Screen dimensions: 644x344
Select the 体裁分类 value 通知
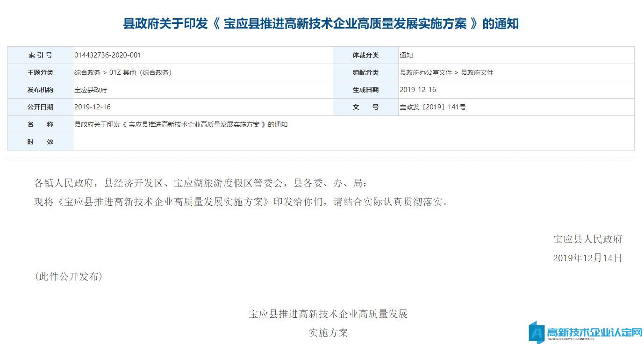tap(406, 55)
